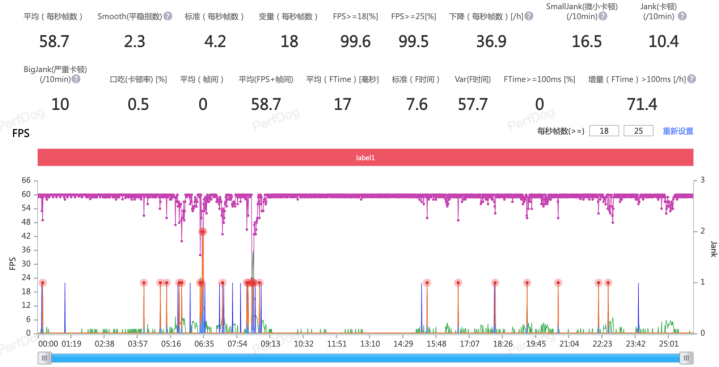Select the red label1 bar
Screen dimensions: 719x367
[365, 157]
